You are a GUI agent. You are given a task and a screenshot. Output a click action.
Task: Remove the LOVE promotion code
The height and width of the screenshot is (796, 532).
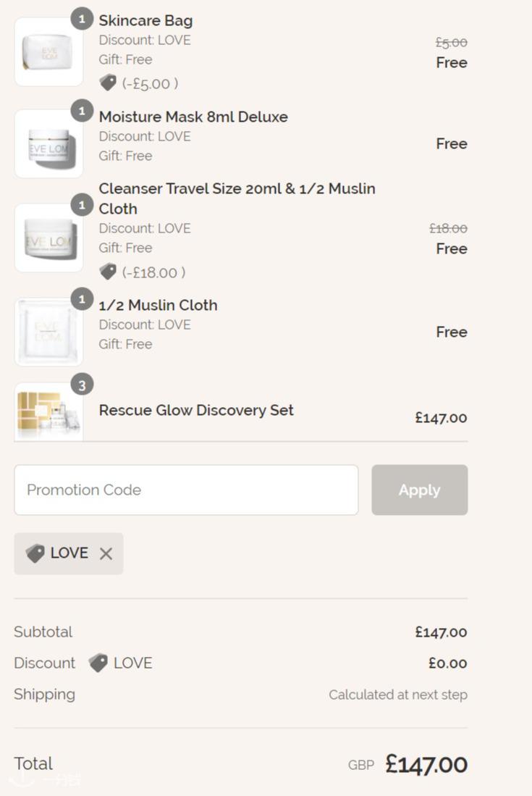coord(106,554)
